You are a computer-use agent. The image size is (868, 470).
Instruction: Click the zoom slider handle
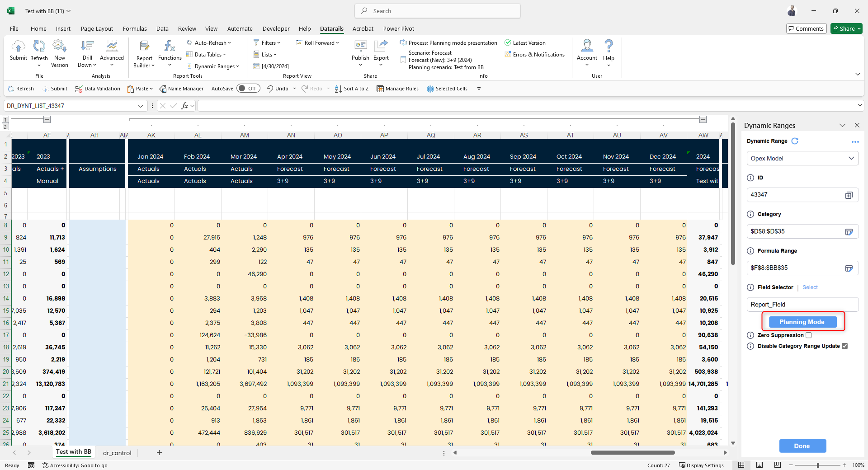tap(818, 465)
